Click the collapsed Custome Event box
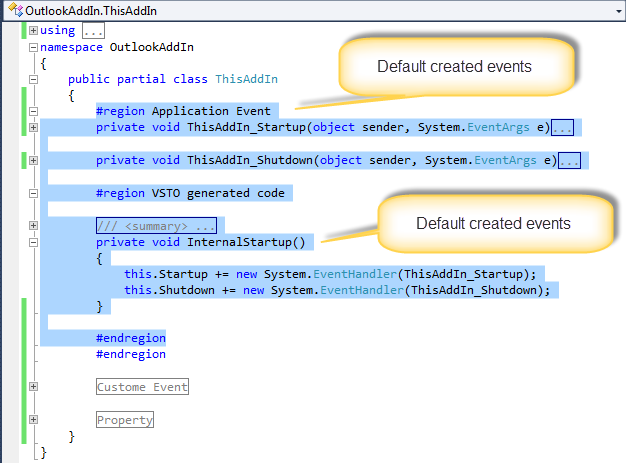Image resolution: width=626 pixels, height=463 pixels. [x=142, y=387]
